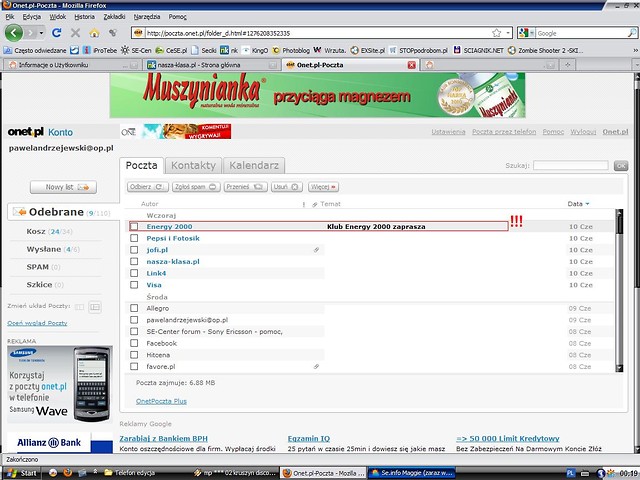Open the SCIAGNIK.NET bookmark

coord(479,50)
